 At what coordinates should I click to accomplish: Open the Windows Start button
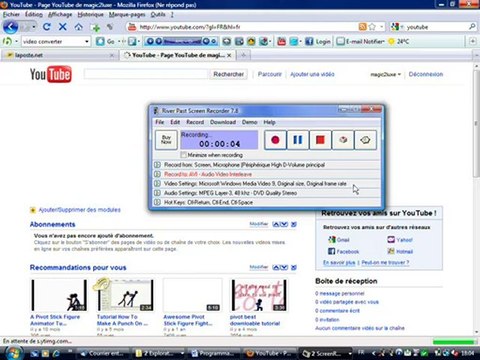point(14,353)
